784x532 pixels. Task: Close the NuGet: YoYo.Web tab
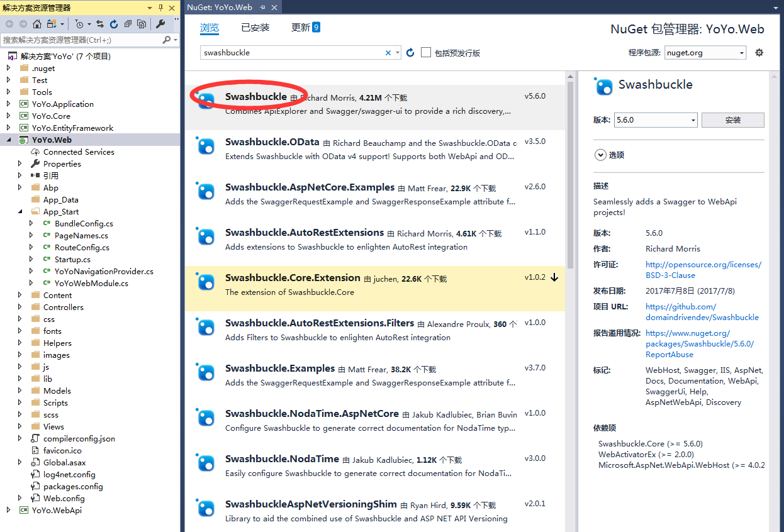(x=274, y=8)
